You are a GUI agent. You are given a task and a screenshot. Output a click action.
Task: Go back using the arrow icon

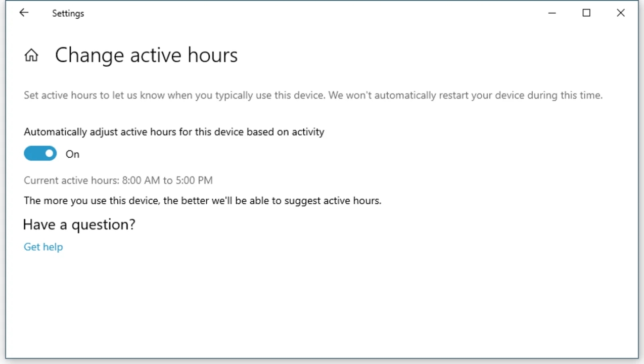(x=24, y=13)
